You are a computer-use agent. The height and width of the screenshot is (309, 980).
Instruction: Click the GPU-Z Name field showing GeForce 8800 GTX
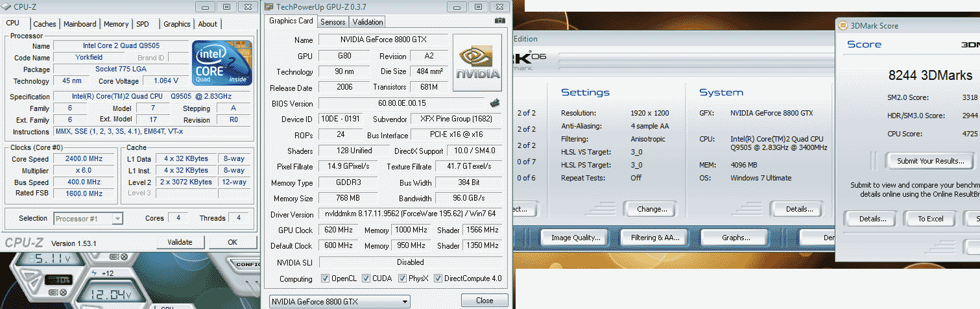[x=383, y=40]
